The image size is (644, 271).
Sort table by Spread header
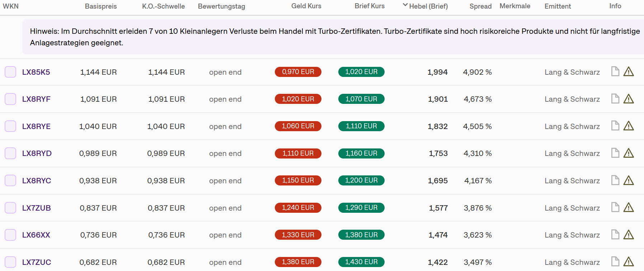[x=480, y=6]
